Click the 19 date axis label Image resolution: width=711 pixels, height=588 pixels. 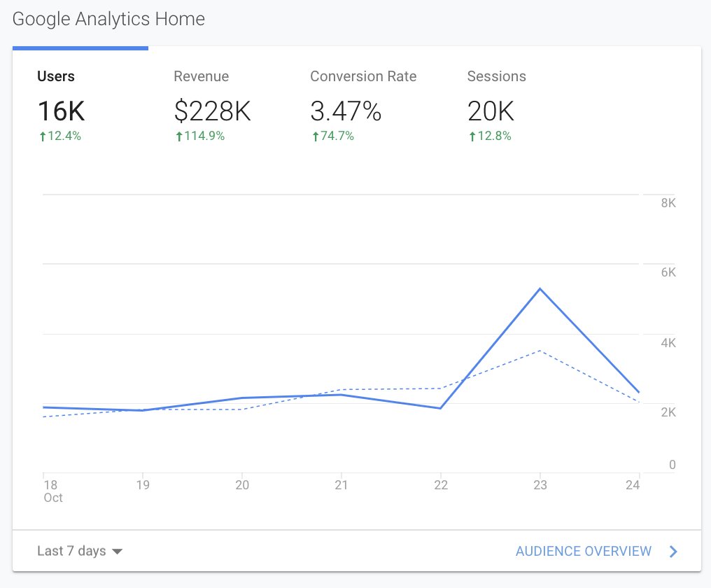coord(143,484)
